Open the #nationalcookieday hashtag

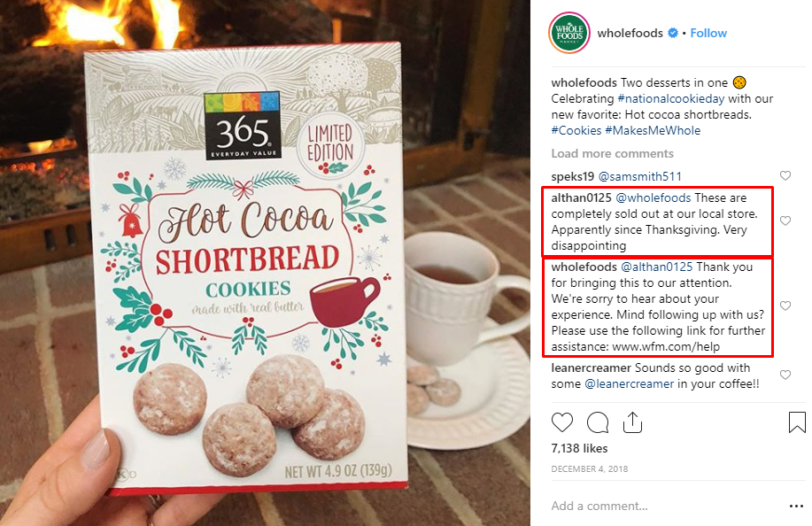coord(670,98)
